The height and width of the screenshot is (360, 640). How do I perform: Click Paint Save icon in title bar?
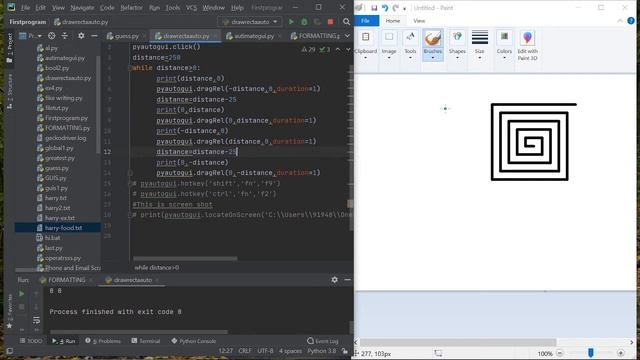click(374, 8)
